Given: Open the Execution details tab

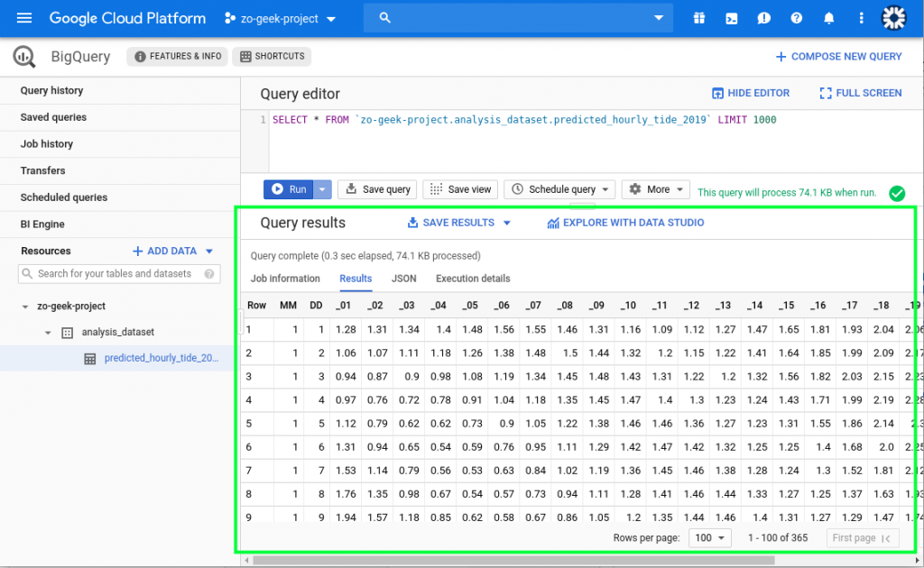Looking at the screenshot, I should pos(473,279).
